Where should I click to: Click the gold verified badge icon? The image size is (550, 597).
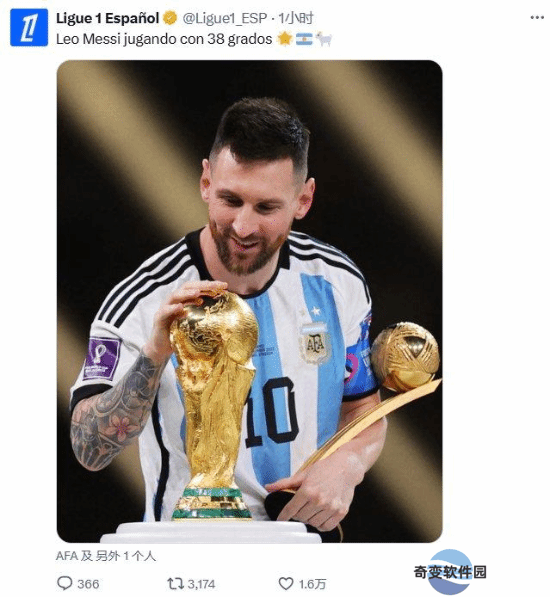170,18
